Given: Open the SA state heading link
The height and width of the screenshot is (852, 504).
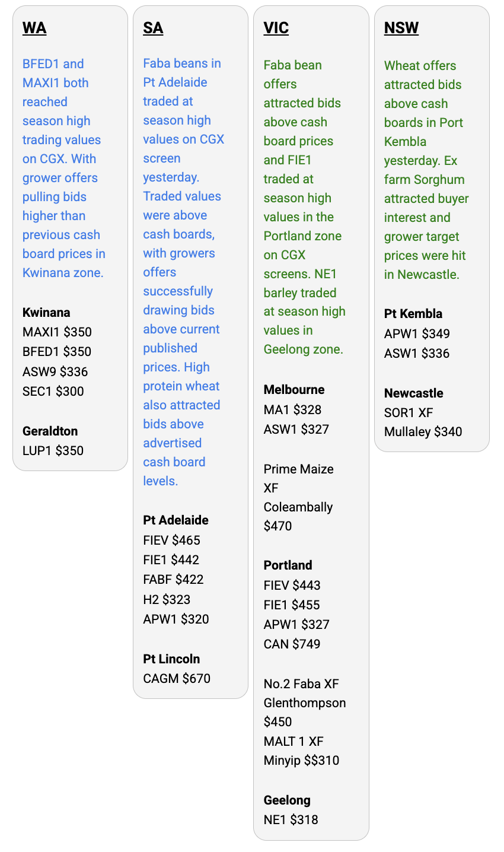Looking at the screenshot, I should [x=153, y=28].
